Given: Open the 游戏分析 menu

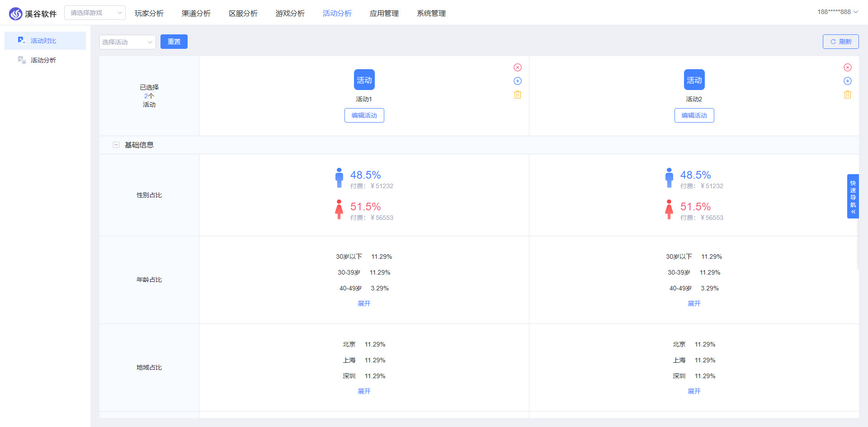Looking at the screenshot, I should pos(290,14).
